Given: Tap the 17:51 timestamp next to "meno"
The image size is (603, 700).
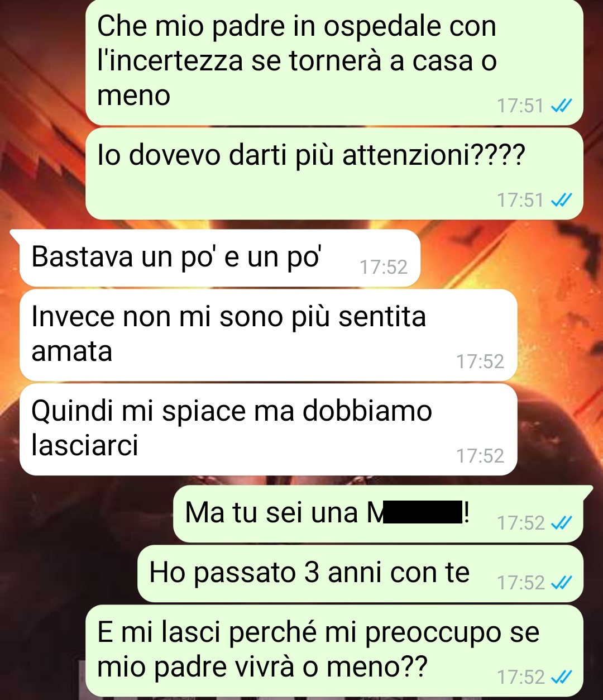Looking at the screenshot, I should (x=520, y=106).
